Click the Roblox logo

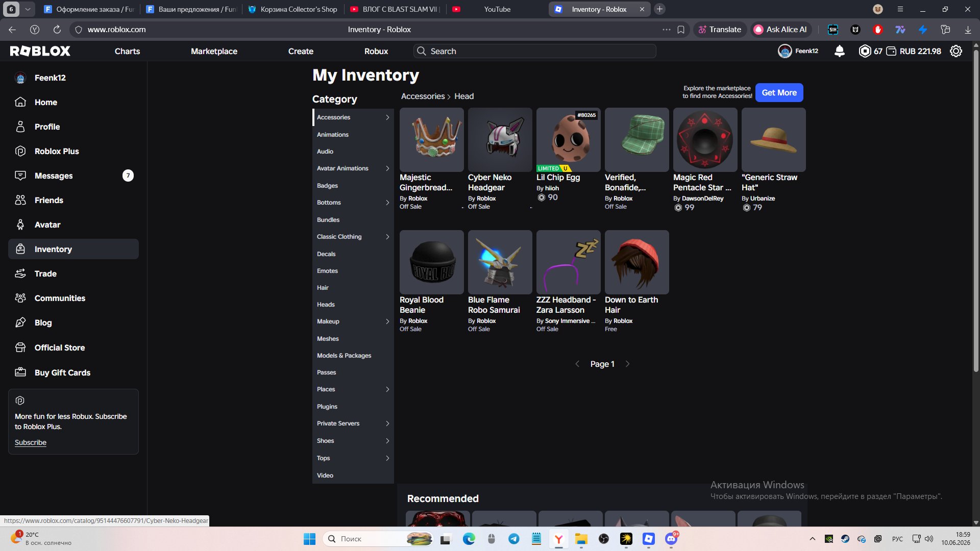(x=40, y=51)
